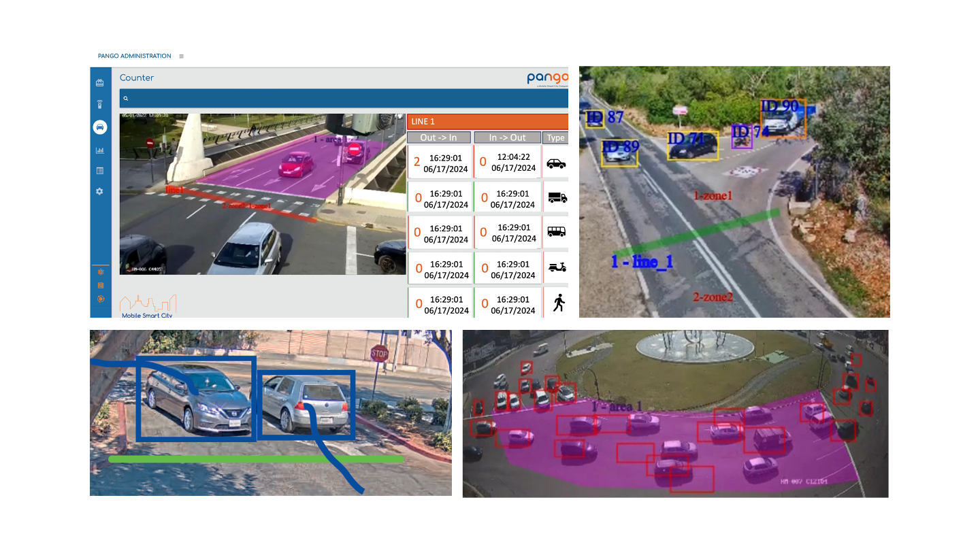The image size is (980, 551).
Task: Click the search magnifier icon
Action: pyautogui.click(x=126, y=99)
